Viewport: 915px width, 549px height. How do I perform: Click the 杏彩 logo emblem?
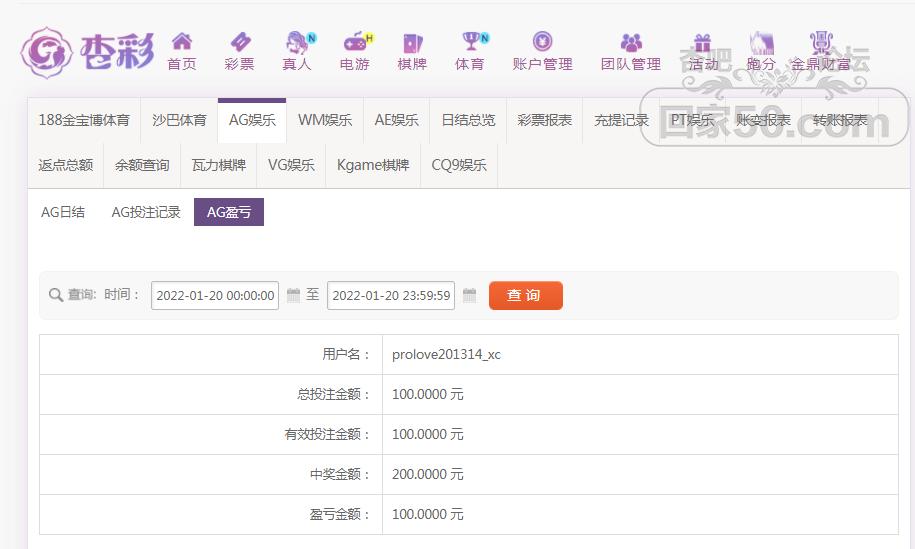click(47, 53)
